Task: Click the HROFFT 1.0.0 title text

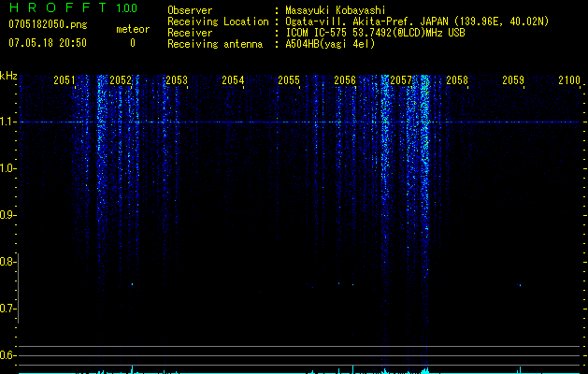Action: (x=73, y=7)
